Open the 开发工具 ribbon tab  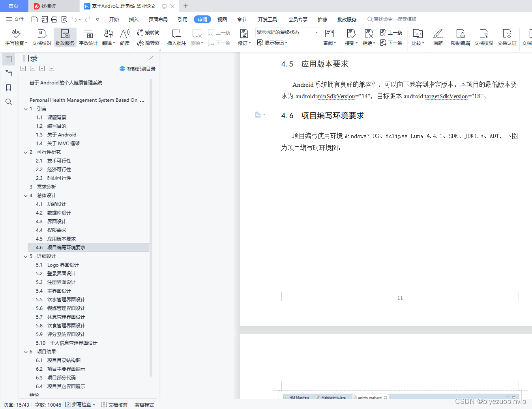tap(268, 19)
